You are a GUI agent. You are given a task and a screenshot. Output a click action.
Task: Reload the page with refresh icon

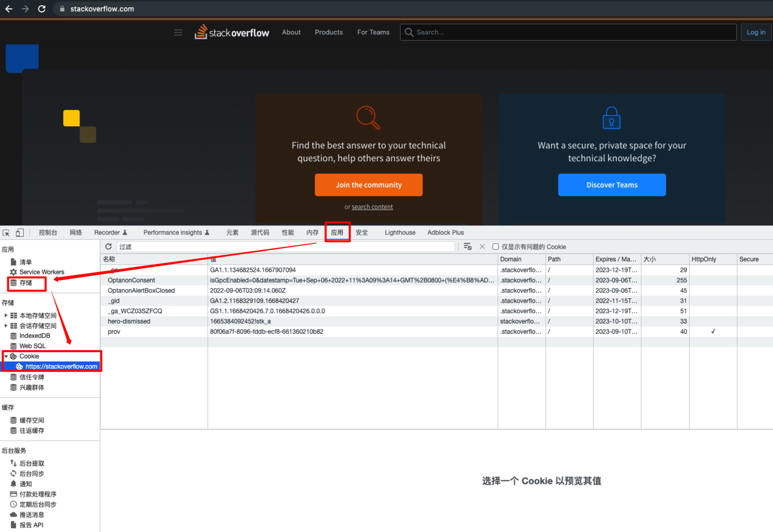click(42, 9)
